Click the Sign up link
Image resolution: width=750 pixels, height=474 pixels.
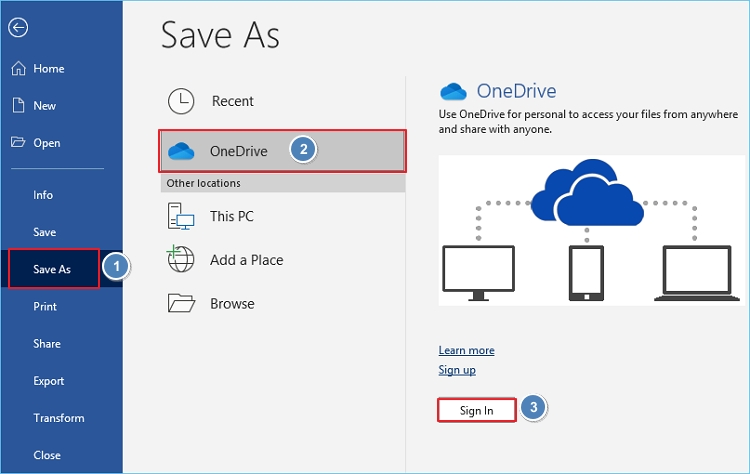pos(457,370)
